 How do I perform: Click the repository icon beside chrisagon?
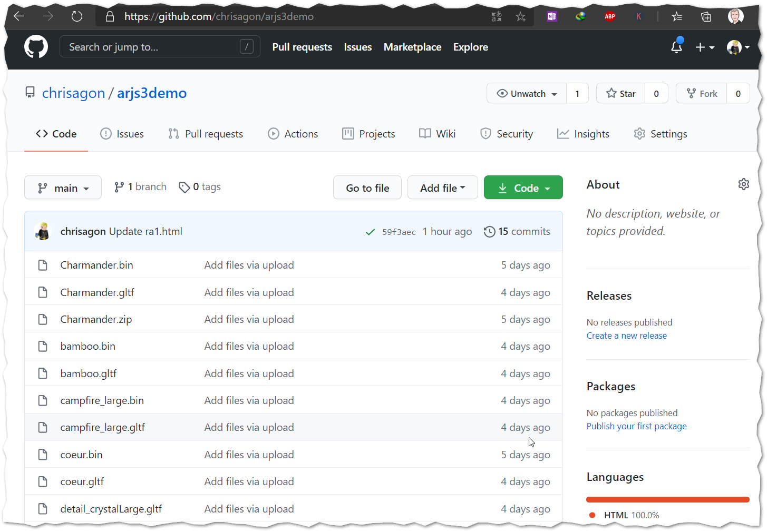[x=30, y=93]
